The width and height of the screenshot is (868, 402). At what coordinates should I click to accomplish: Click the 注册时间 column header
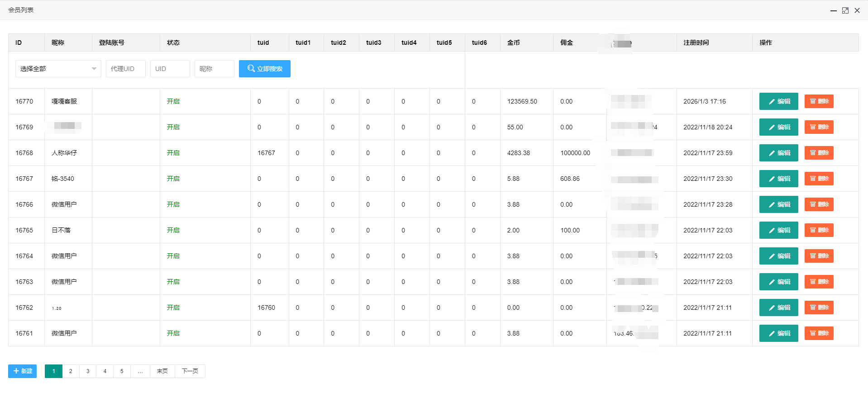(696, 43)
